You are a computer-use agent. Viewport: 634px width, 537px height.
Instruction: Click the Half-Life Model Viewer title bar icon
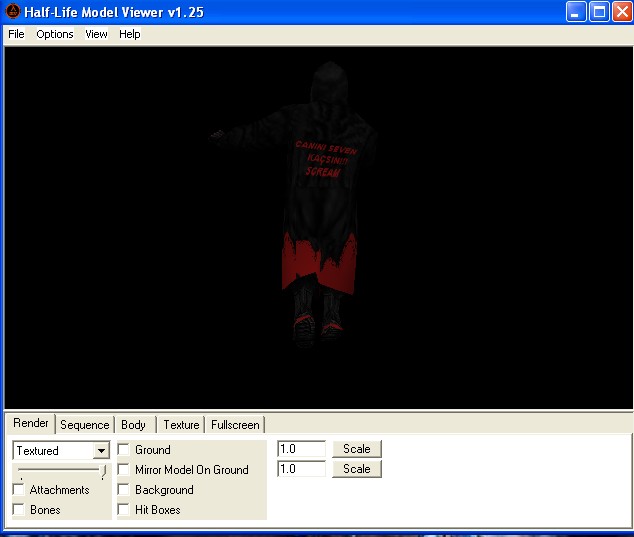point(12,12)
